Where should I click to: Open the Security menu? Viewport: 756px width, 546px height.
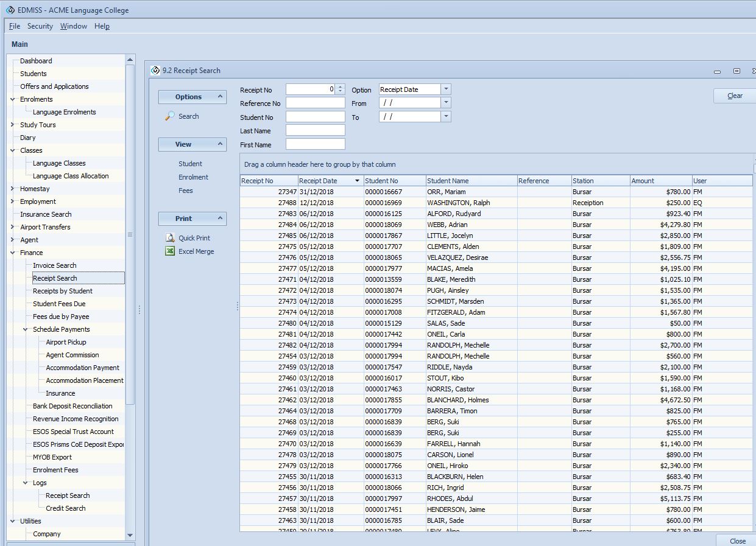pos(40,26)
